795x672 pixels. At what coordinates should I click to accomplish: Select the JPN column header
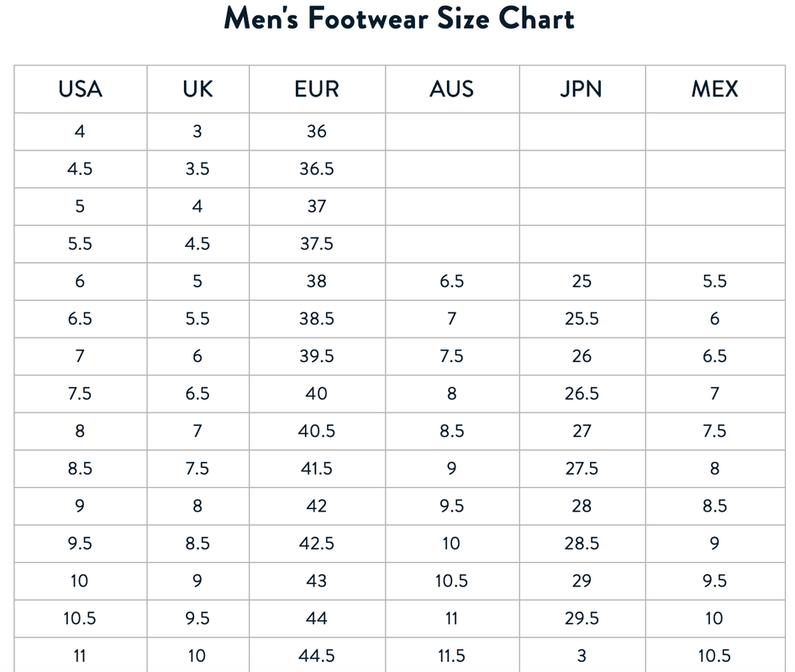[582, 89]
